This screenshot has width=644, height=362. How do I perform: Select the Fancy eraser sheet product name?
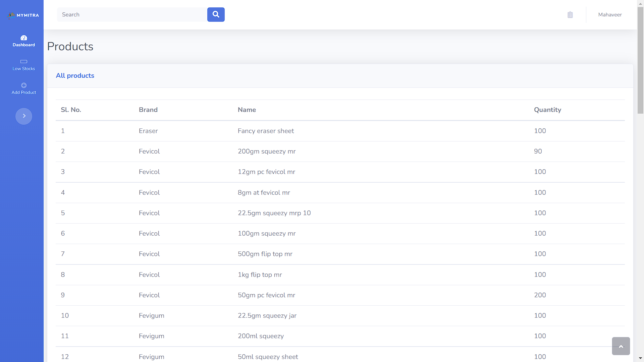[x=266, y=131]
